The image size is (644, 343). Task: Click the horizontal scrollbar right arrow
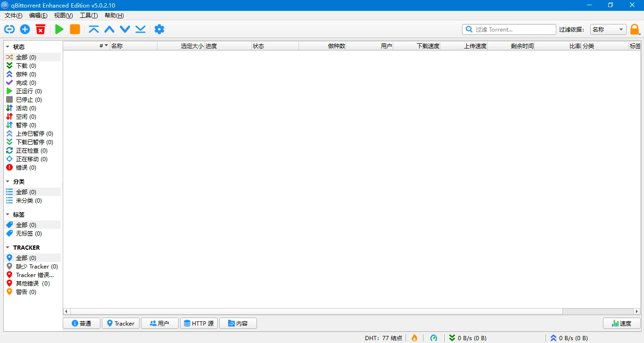click(637, 311)
